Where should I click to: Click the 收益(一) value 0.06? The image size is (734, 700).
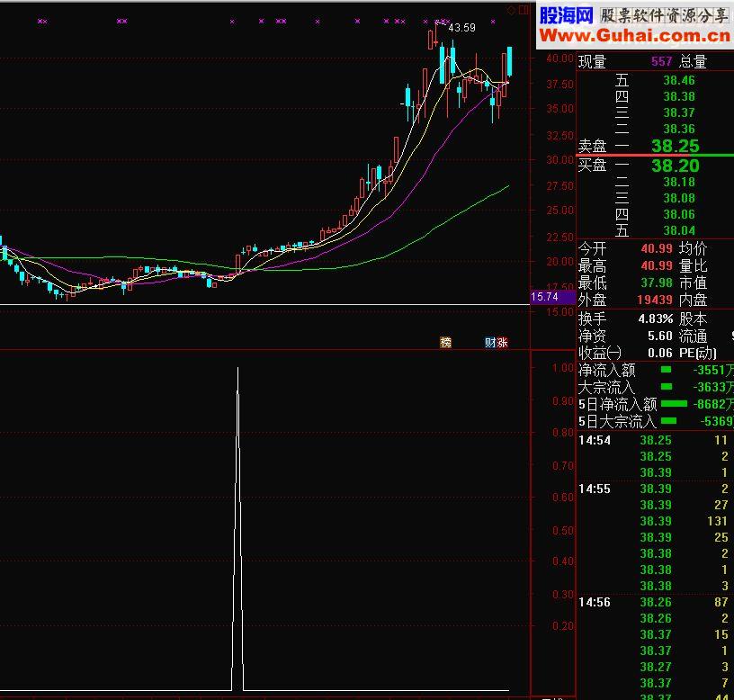pos(660,353)
